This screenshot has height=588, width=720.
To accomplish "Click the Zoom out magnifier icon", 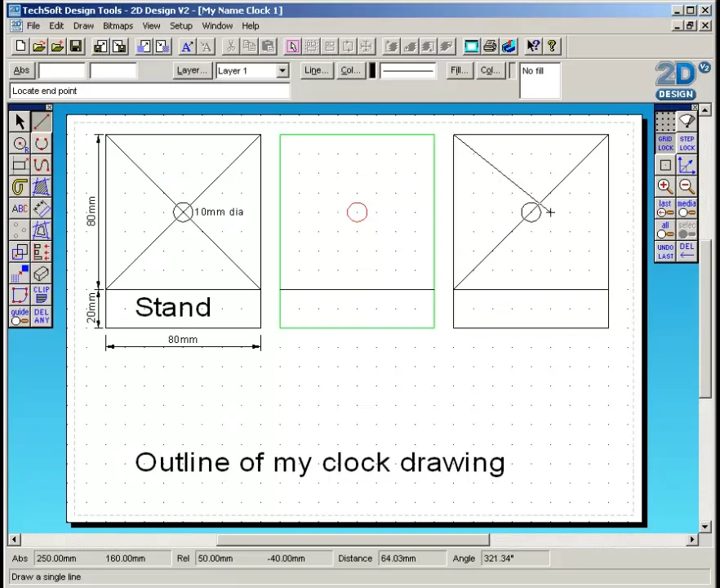I will tap(687, 186).
